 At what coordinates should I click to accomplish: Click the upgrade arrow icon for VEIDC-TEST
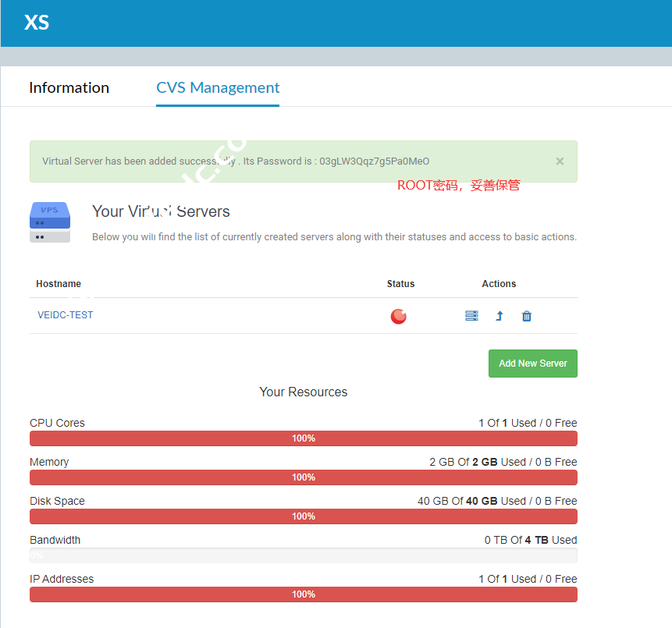pos(500,316)
